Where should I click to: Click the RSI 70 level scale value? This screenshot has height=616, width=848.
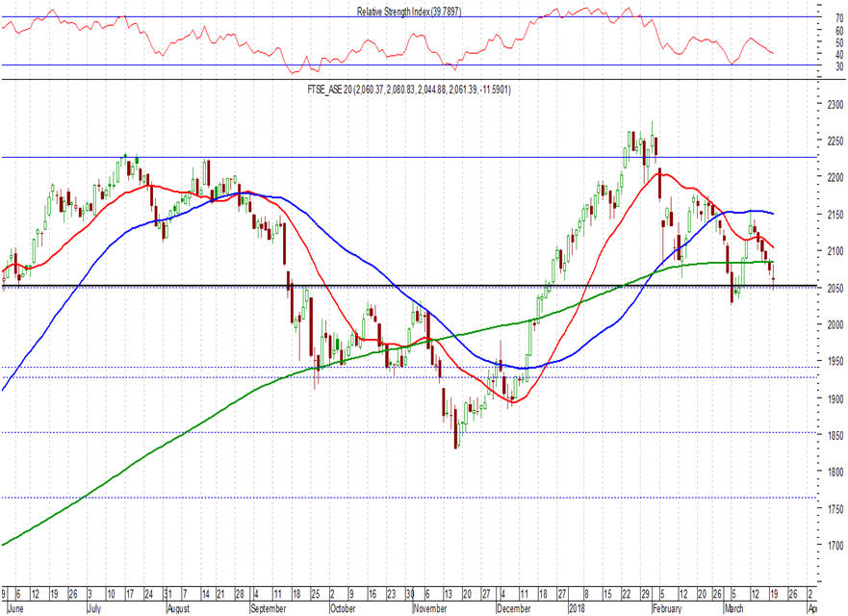coord(839,18)
